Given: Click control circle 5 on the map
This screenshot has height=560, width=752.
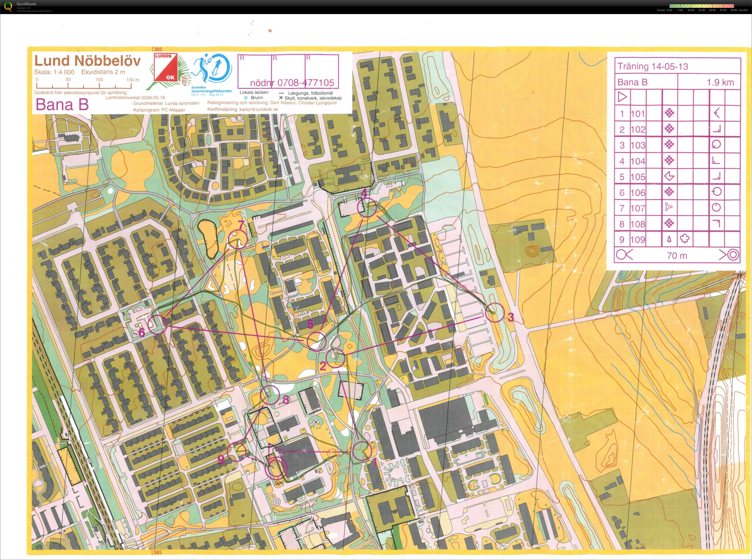Looking at the screenshot, I should (317, 341).
